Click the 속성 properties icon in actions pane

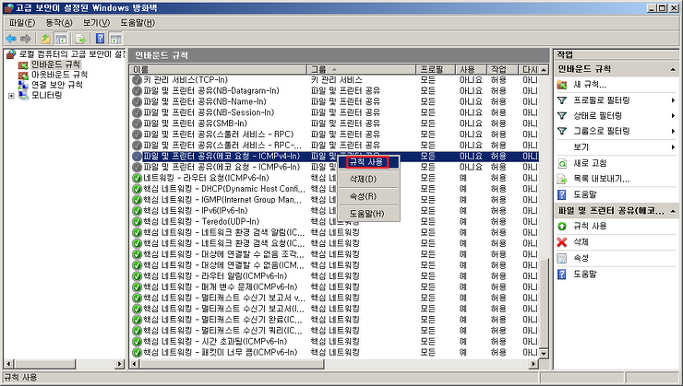point(562,258)
